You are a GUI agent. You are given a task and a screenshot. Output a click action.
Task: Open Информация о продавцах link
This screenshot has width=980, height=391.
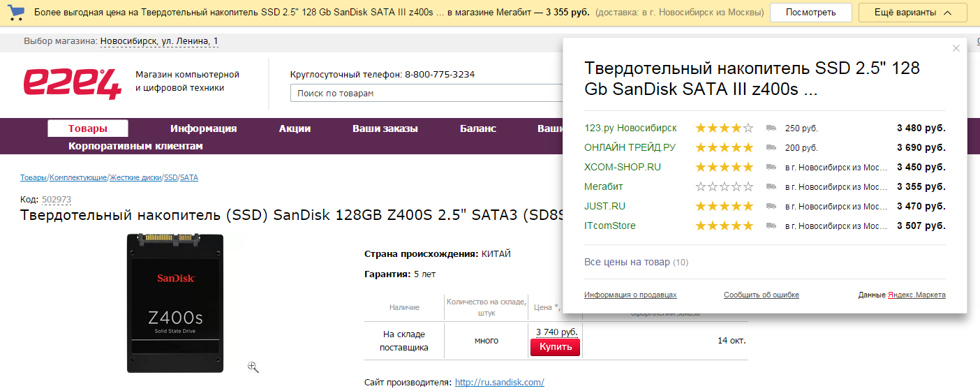[x=630, y=295]
